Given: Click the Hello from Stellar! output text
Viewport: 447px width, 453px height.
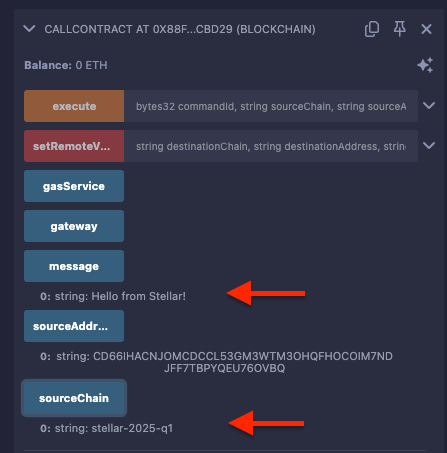Looking at the screenshot, I should click(x=139, y=296).
